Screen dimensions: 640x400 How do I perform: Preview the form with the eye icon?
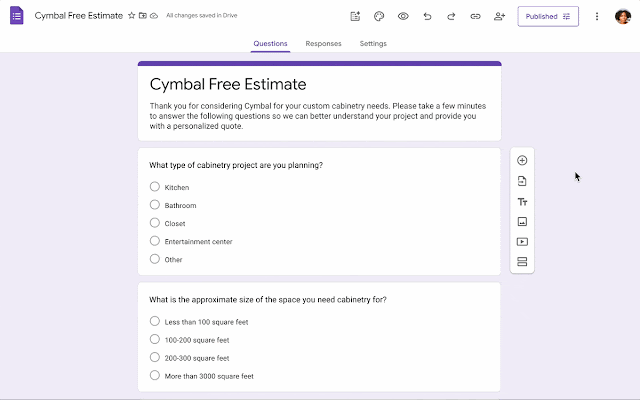tap(403, 17)
